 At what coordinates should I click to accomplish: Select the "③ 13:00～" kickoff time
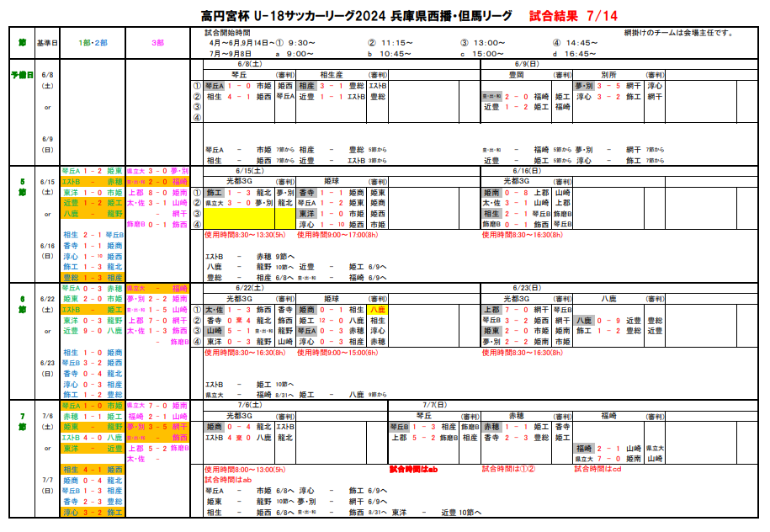[x=483, y=43]
